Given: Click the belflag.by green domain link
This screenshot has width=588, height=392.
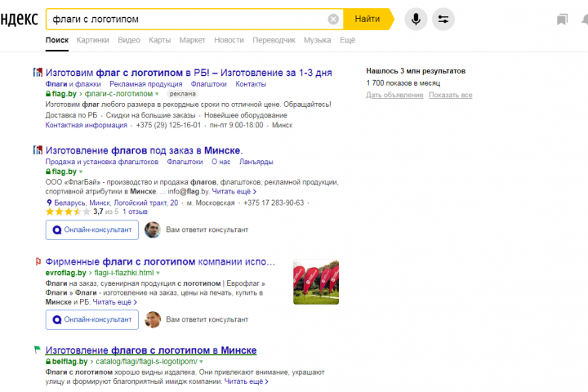Looking at the screenshot, I should [x=69, y=362].
